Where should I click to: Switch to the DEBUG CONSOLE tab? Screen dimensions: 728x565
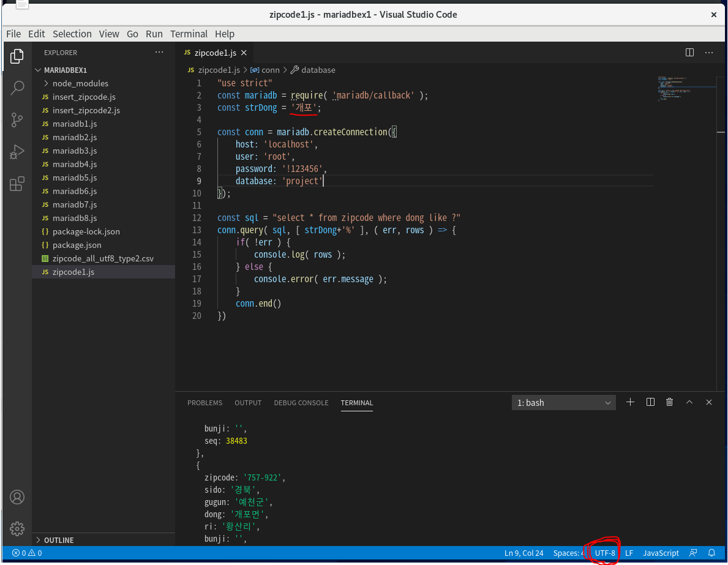(301, 403)
